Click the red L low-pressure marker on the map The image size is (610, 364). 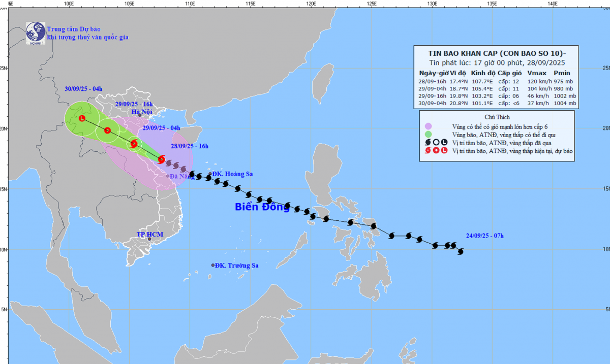[x=82, y=118]
